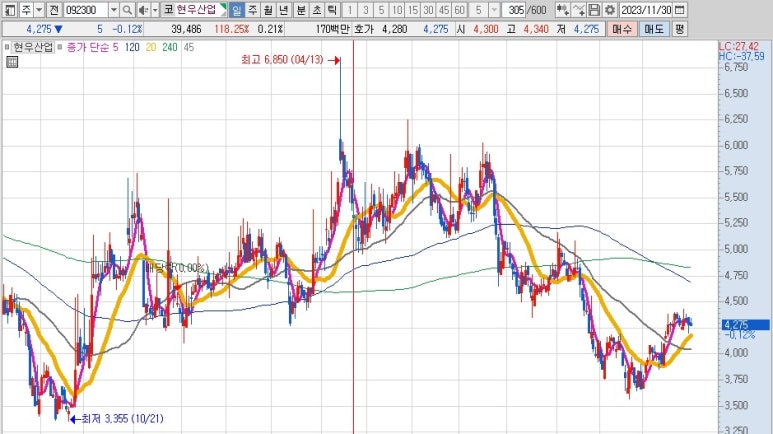Select the 15 interval button

(x=413, y=9)
